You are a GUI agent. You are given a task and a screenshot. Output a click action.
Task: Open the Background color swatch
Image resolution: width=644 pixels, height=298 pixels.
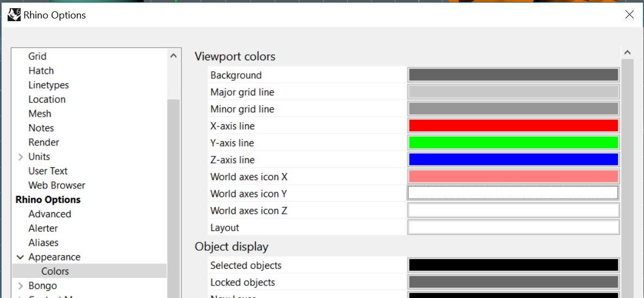[x=514, y=75]
